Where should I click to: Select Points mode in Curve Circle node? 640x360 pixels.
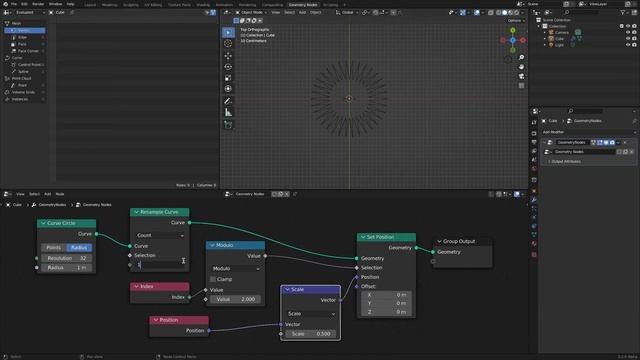pyautogui.click(x=53, y=248)
